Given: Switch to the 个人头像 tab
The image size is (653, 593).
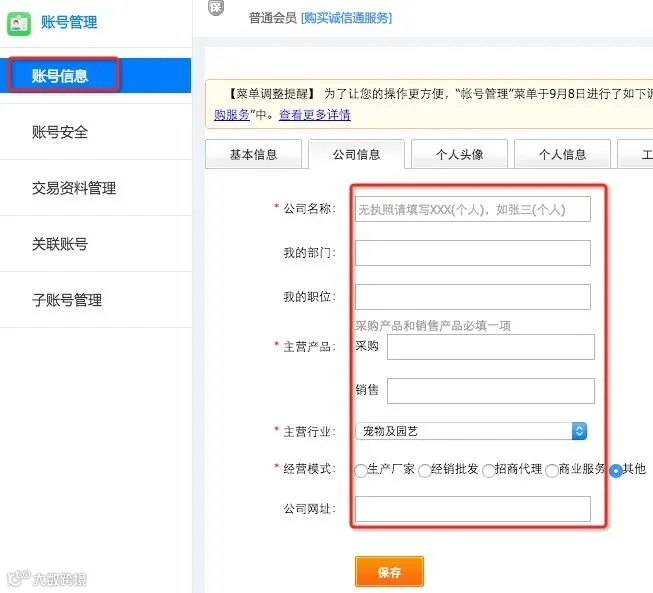Looking at the screenshot, I should pos(459,154).
